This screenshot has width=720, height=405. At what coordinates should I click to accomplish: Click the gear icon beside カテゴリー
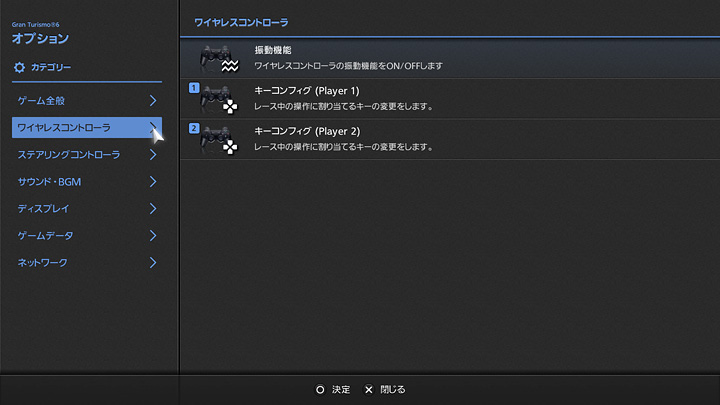pos(19,68)
